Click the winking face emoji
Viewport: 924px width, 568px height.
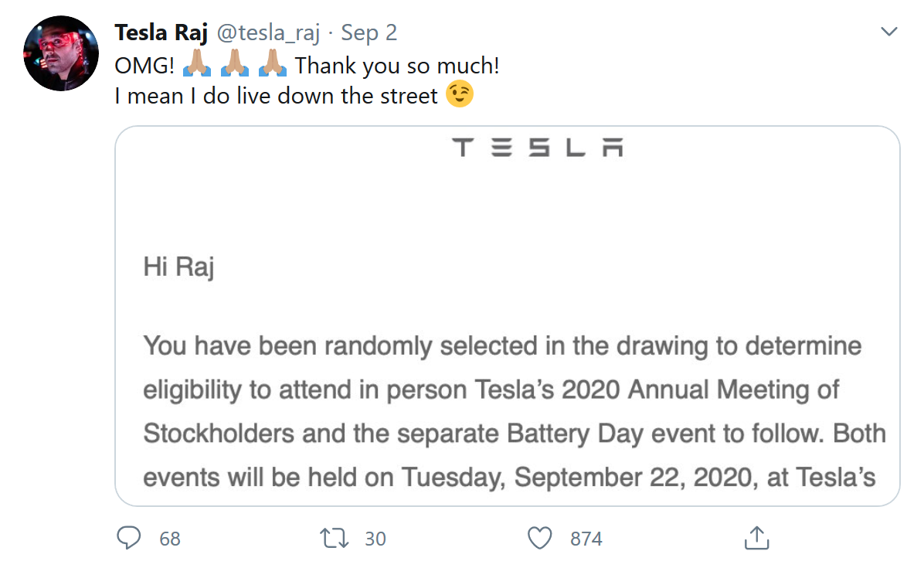pos(460,95)
